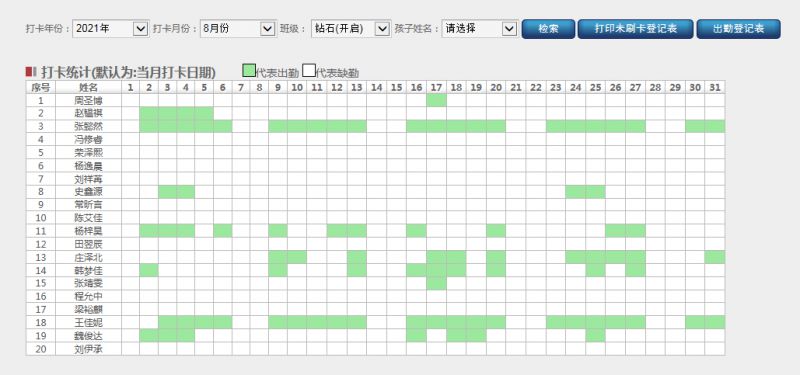Click the day 22 column header

[x=536, y=87]
